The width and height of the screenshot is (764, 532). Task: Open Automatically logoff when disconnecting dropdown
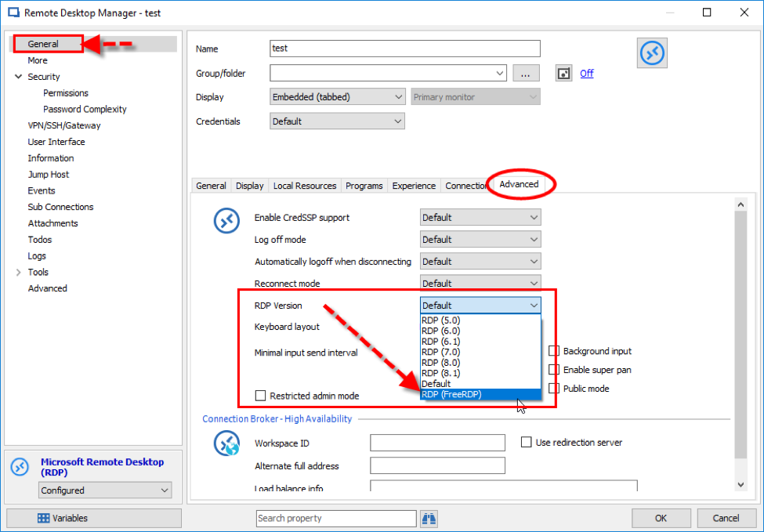(480, 262)
